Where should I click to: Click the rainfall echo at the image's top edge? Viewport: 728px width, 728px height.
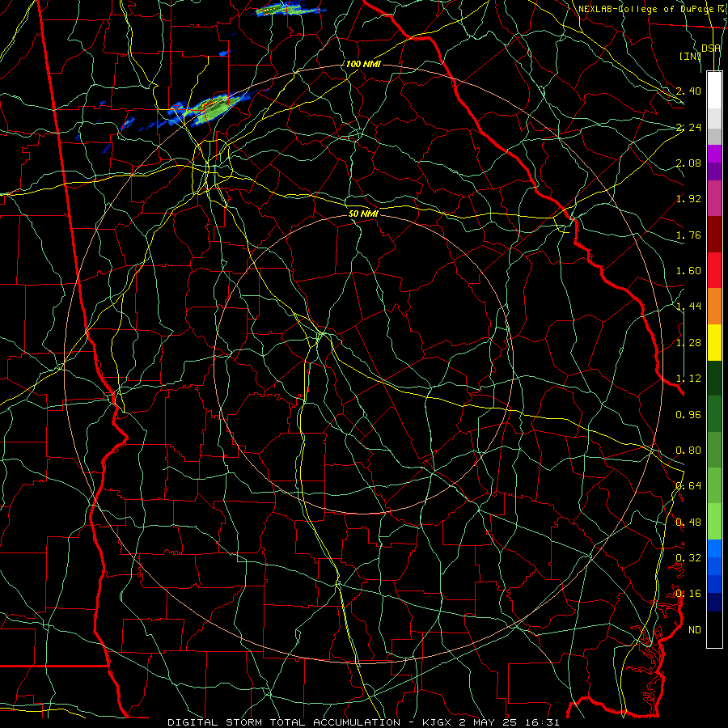[x=290, y=9]
